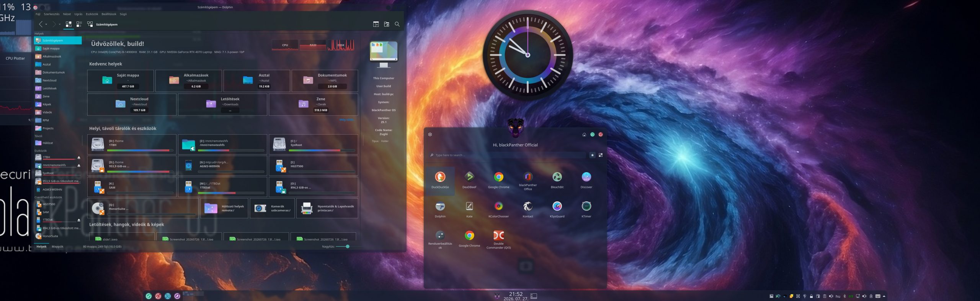Image resolution: width=980 pixels, height=301 pixels.
Task: Launch KSysGuard from launcher
Action: pos(557,210)
